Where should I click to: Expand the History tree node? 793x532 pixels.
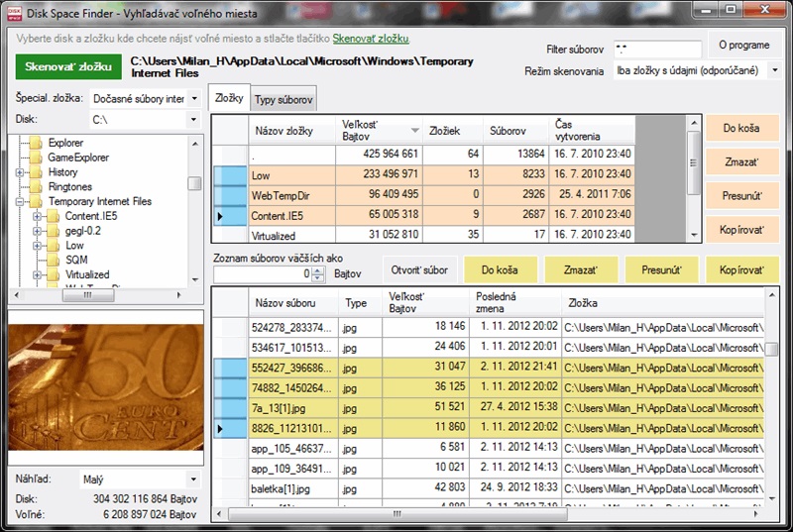(20, 172)
